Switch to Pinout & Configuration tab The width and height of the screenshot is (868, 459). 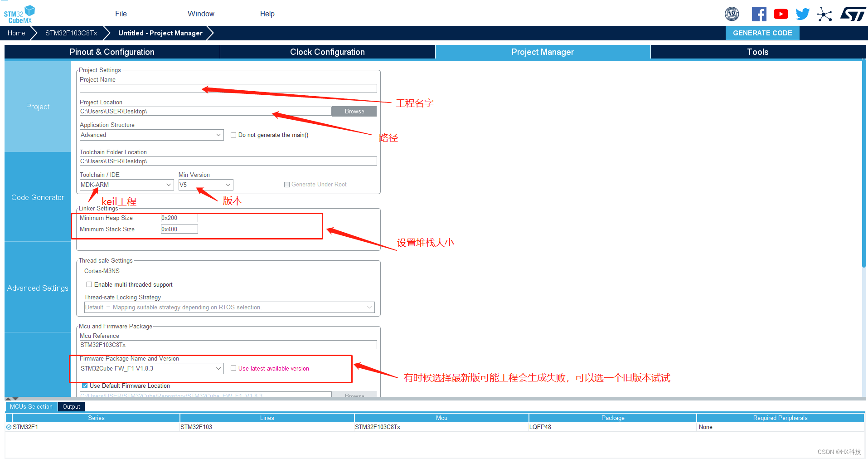coord(112,52)
